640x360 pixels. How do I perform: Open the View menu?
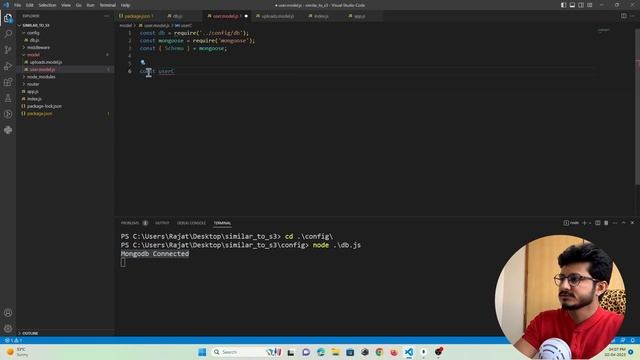[66, 5]
